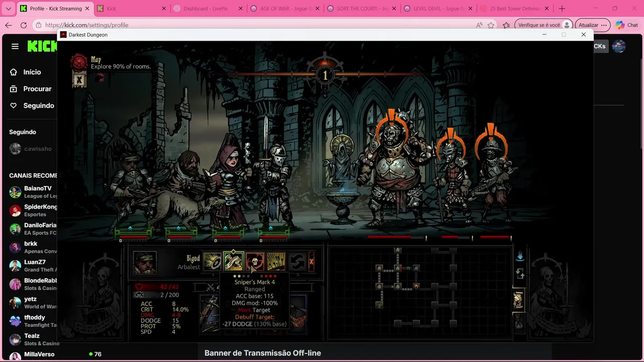Open the brkk channel
This screenshot has height=362, width=644.
click(x=33, y=247)
